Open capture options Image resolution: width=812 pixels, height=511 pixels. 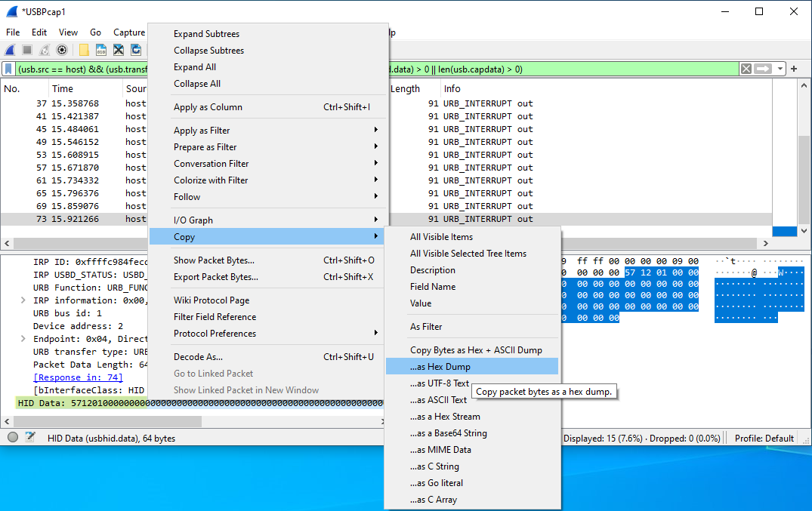pyautogui.click(x=62, y=50)
